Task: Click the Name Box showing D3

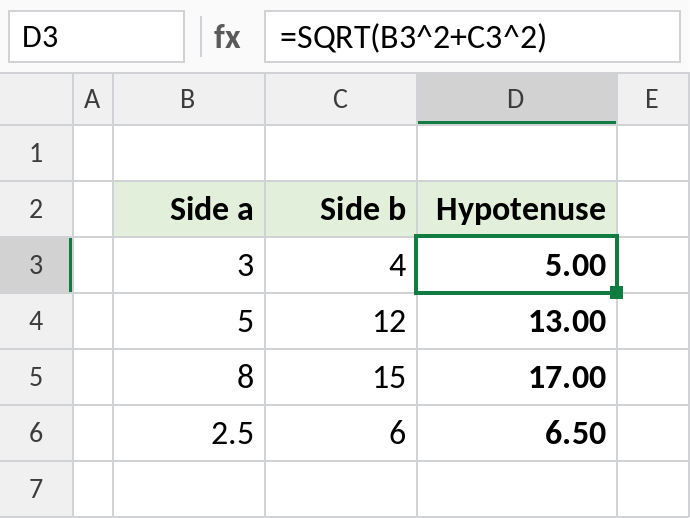Action: click(x=96, y=37)
